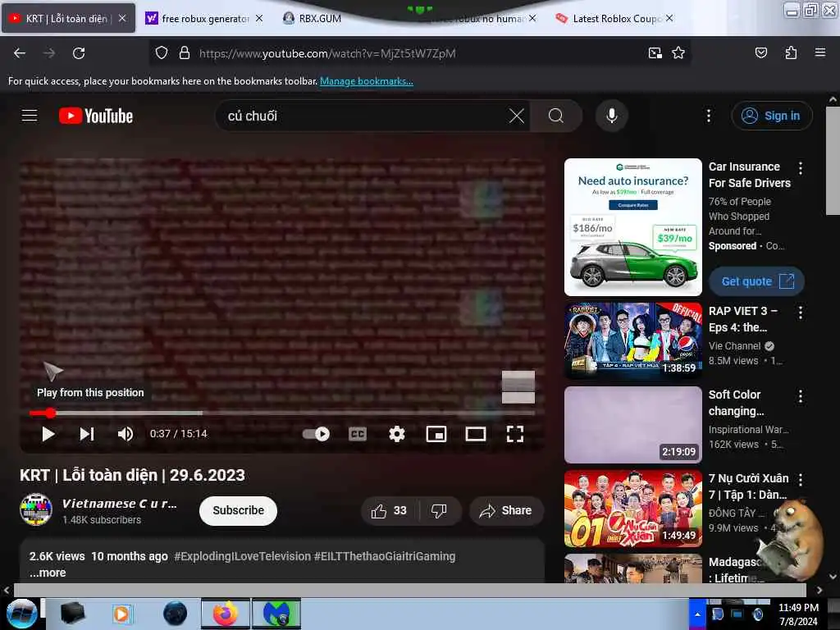Save page to Pocket
840x630 pixels.
760,53
